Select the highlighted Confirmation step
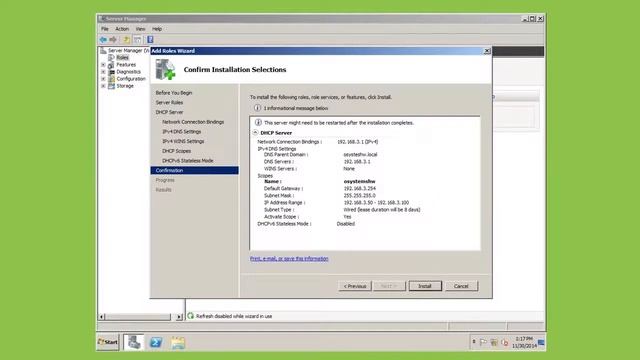The width and height of the screenshot is (640, 360). coord(195,170)
